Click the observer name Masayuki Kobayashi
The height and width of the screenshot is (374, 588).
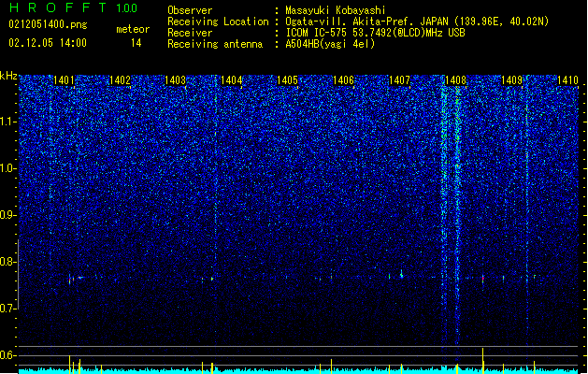point(336,10)
